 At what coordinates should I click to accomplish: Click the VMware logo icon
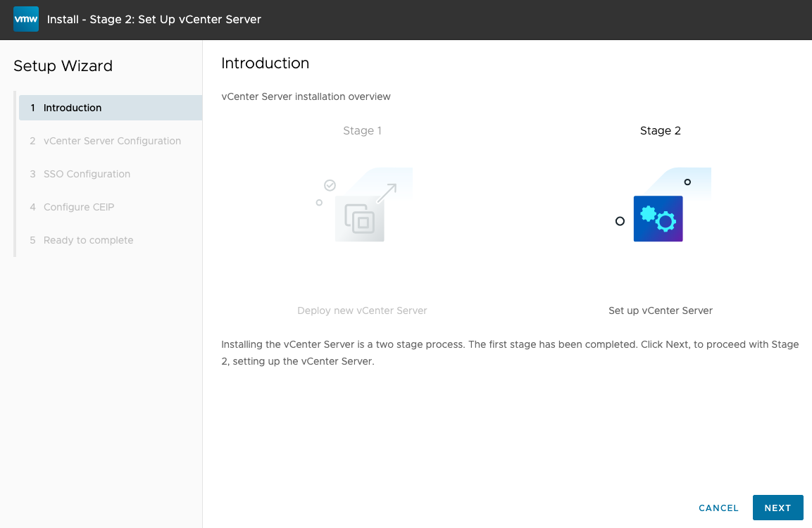pos(26,19)
